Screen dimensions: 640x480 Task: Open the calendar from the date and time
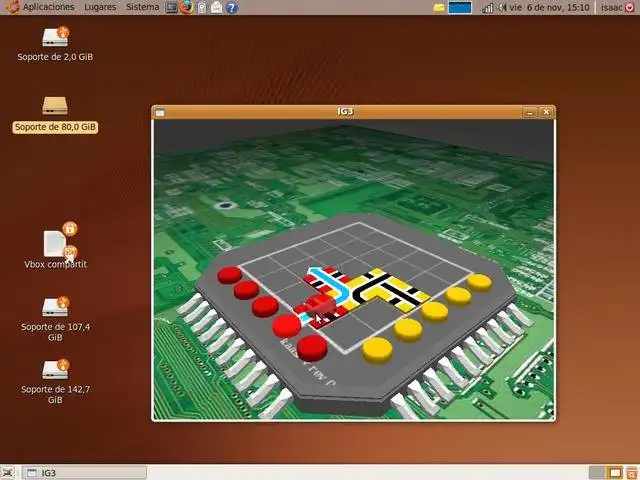[x=549, y=7]
